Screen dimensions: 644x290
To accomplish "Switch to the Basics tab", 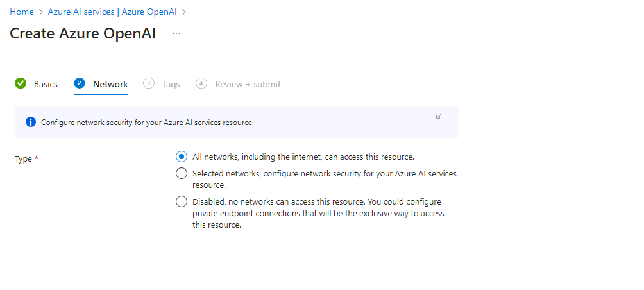I will coord(46,84).
